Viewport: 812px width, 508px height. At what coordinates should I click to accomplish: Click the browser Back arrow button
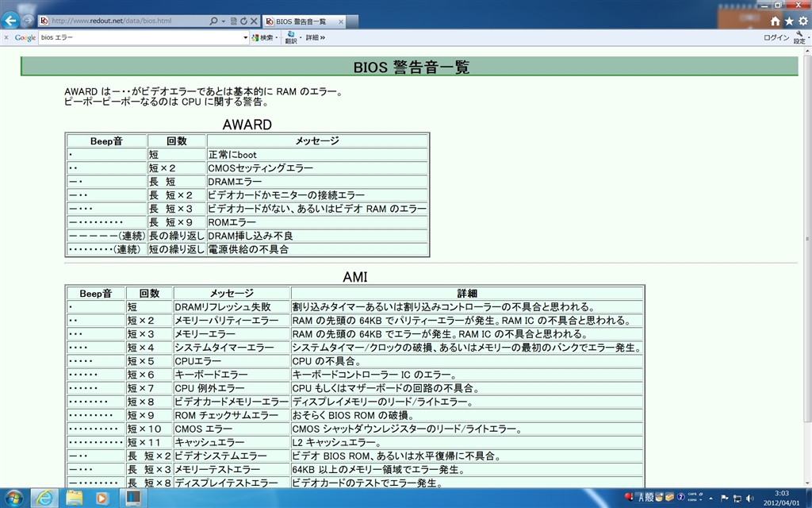(x=11, y=21)
